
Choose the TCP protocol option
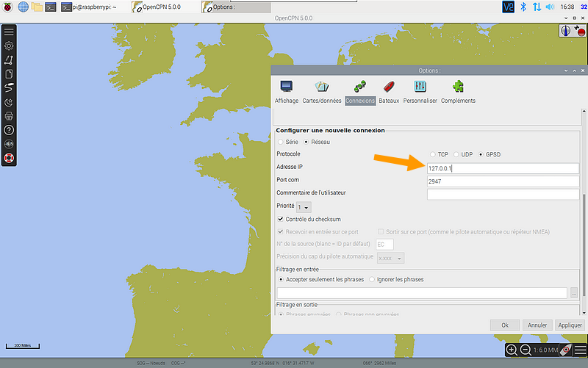pyautogui.click(x=433, y=154)
